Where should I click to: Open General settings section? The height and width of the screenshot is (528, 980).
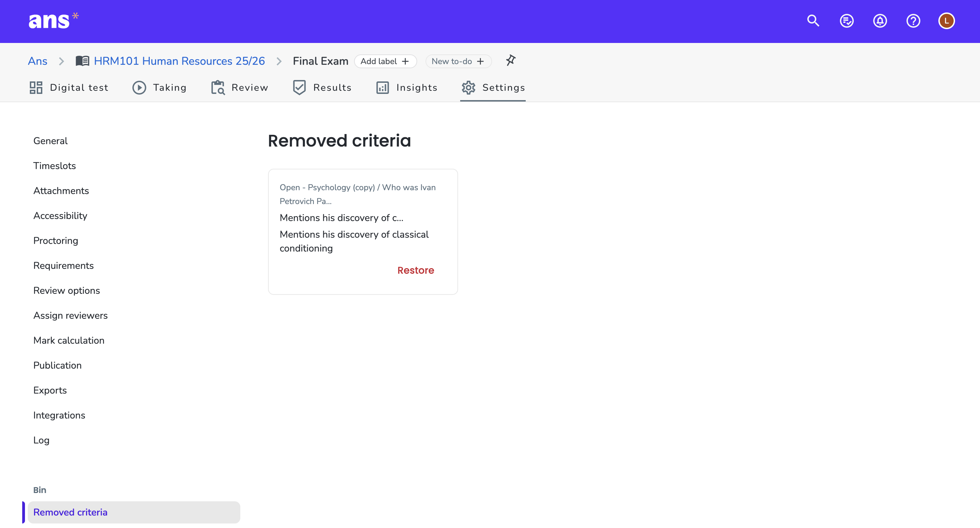51,141
